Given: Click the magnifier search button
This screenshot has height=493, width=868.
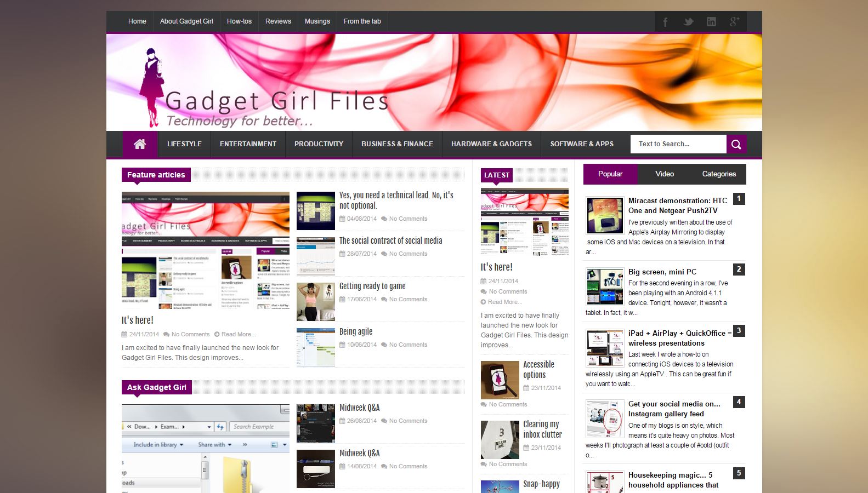Looking at the screenshot, I should [736, 144].
